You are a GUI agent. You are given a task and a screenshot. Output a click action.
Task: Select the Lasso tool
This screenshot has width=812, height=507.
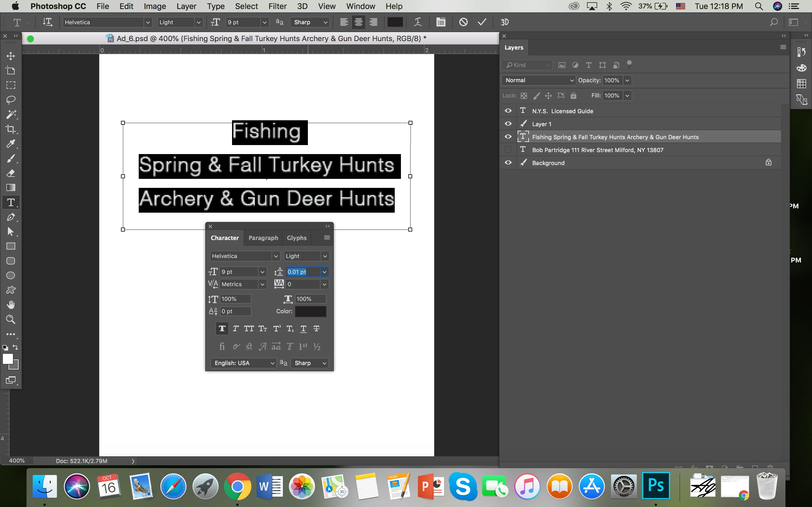click(x=11, y=100)
